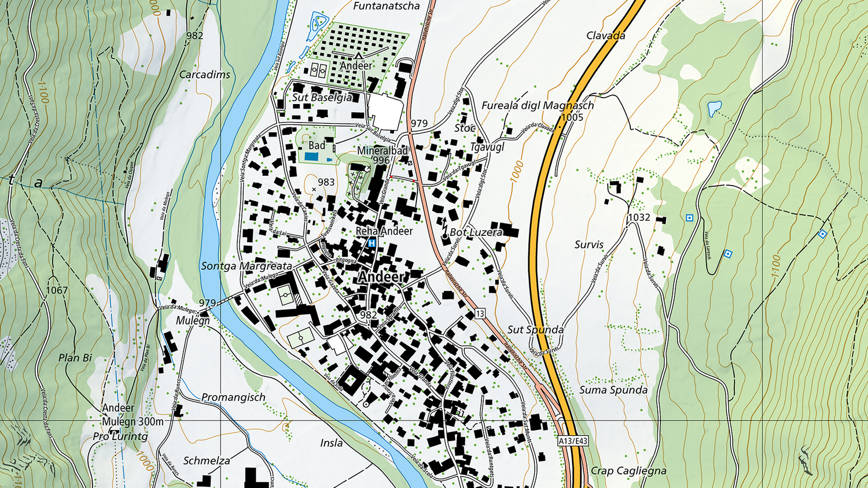Click the blue square marker near elevation 1032
868x488 pixels.
click(689, 218)
